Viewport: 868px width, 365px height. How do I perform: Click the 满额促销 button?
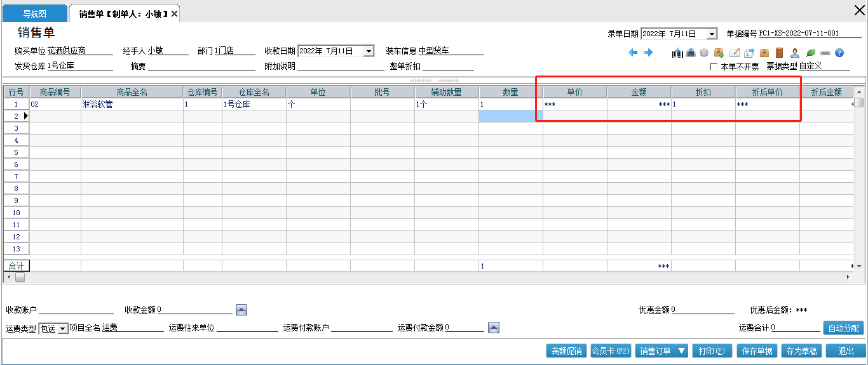coord(567,350)
